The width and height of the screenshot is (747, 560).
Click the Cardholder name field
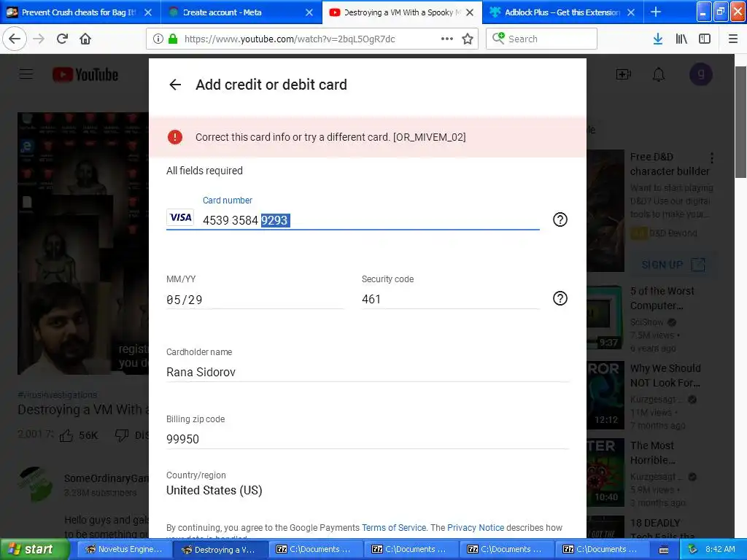point(368,372)
